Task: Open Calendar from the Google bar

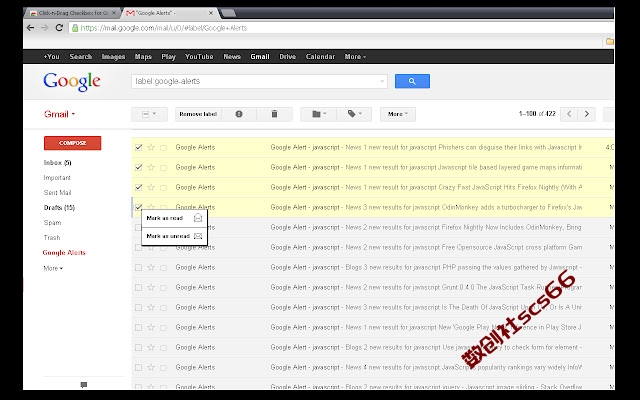Action: 320,57
